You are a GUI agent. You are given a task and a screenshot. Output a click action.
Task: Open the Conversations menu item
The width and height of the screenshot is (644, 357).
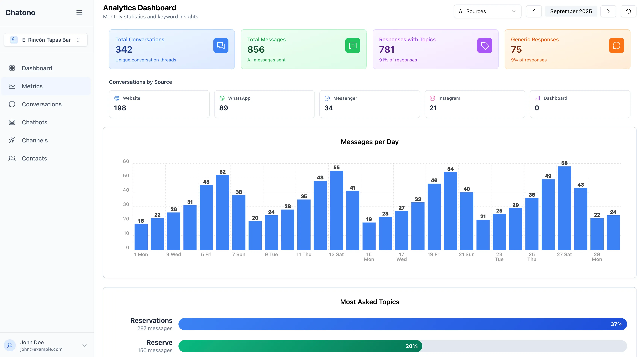pos(42,104)
